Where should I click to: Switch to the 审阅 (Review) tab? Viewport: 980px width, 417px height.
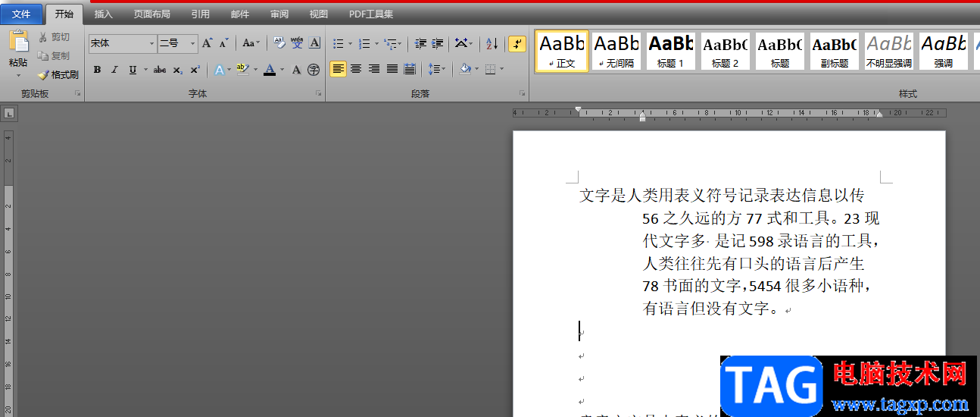[279, 14]
